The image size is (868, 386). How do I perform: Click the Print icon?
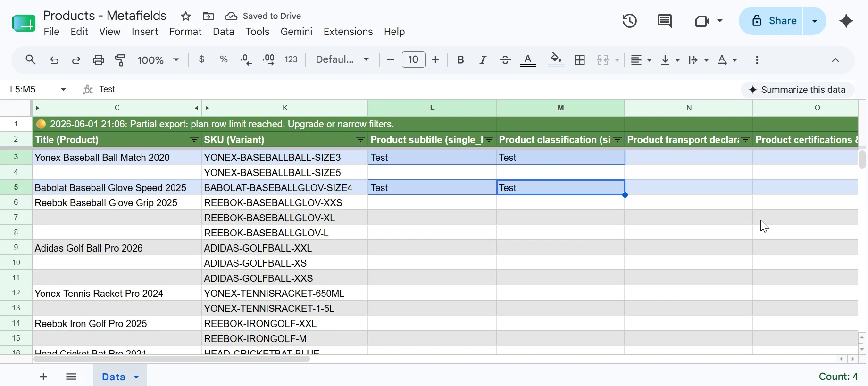tap(98, 60)
